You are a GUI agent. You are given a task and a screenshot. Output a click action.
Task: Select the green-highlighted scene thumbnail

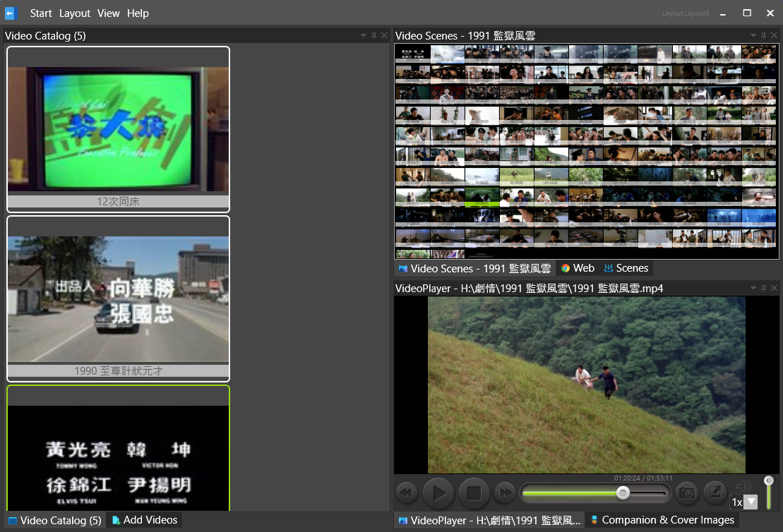pyautogui.click(x=482, y=197)
